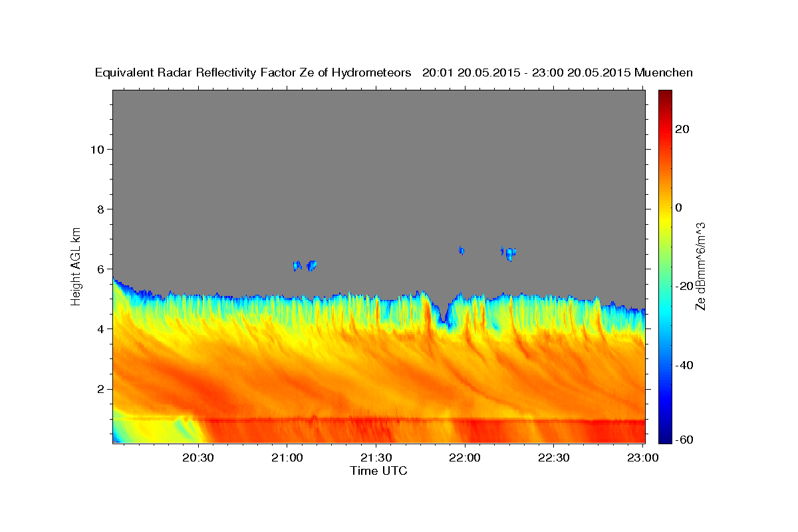
Task: Click the '22:00' time tick label
Action: pyautogui.click(x=465, y=458)
